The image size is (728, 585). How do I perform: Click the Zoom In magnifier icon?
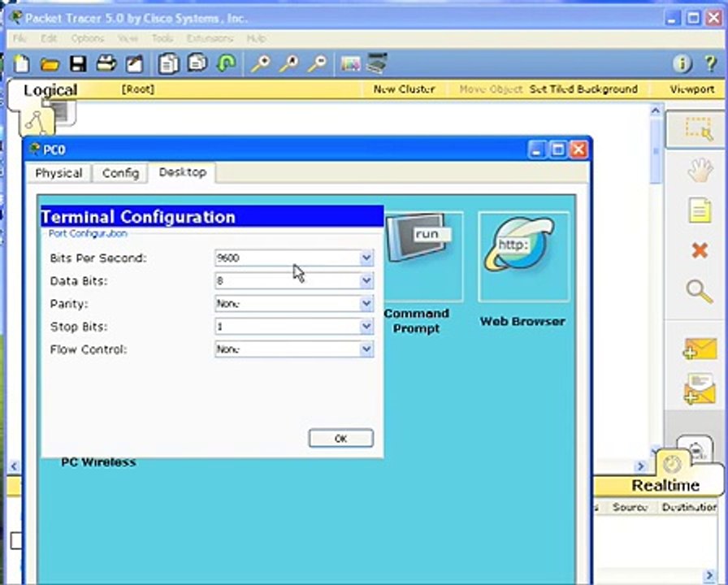tap(261, 63)
